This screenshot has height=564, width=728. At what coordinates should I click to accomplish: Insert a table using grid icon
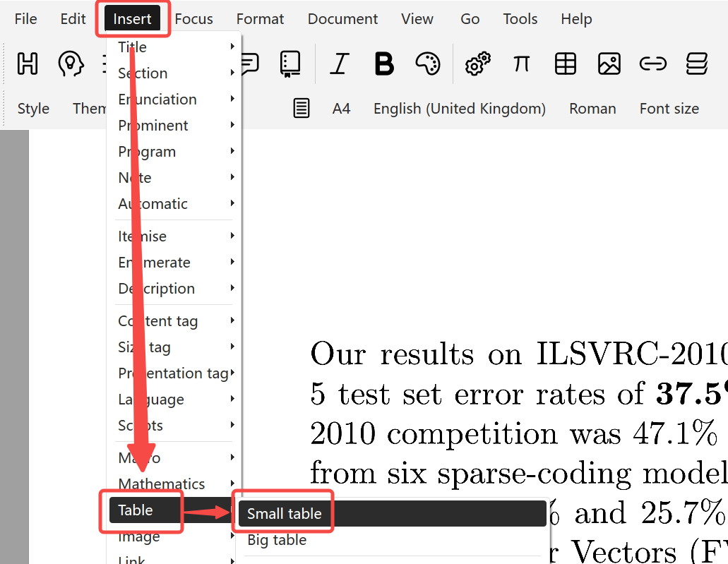click(x=566, y=64)
